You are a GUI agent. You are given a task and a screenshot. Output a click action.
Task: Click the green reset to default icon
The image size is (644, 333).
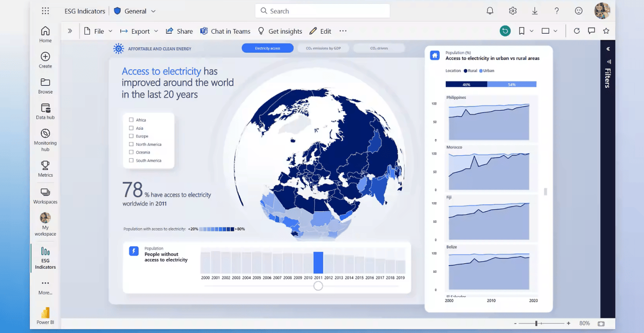(x=505, y=31)
